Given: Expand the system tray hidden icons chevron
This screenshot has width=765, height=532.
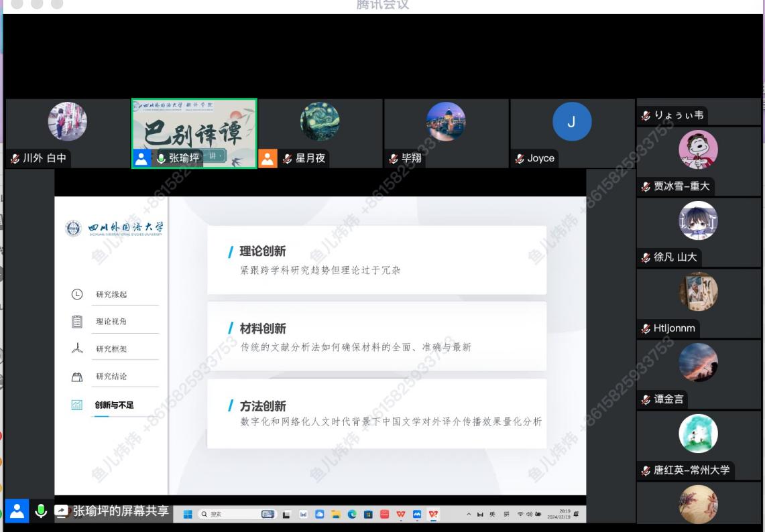Looking at the screenshot, I should click(469, 515).
